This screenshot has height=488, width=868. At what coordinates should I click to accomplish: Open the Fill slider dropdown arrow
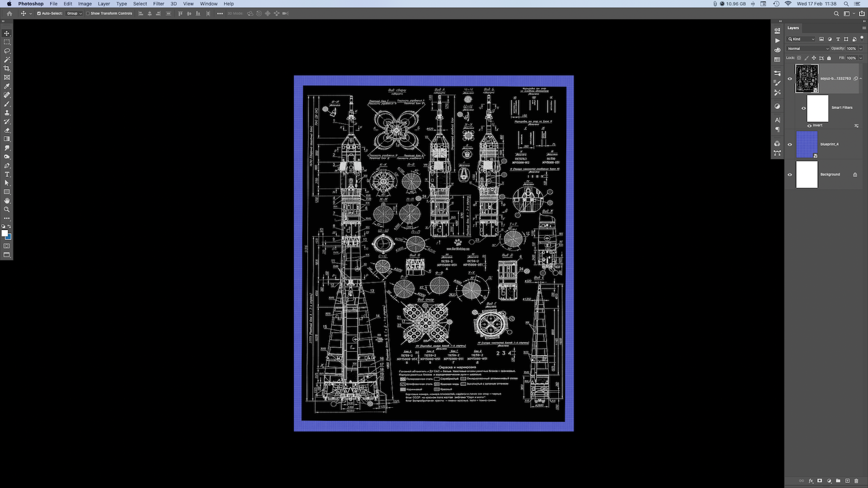pyautogui.click(x=861, y=58)
